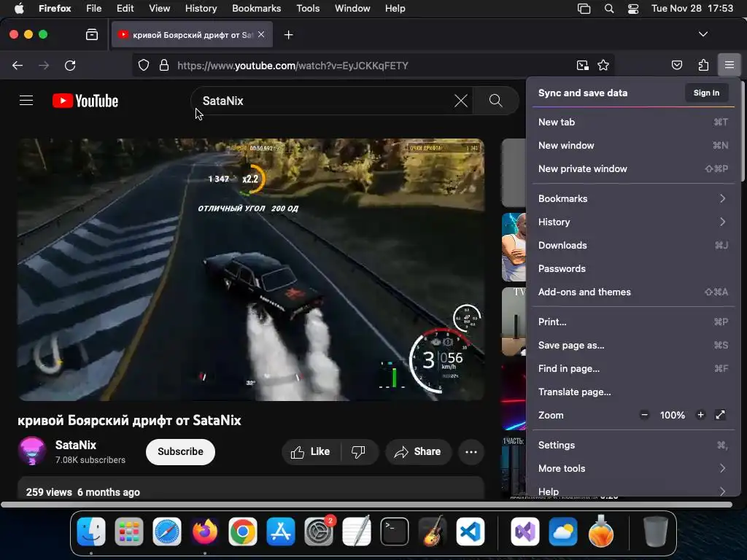Viewport: 747px width, 560px height.
Task: Open Terminal from the Dock
Action: [395, 532]
